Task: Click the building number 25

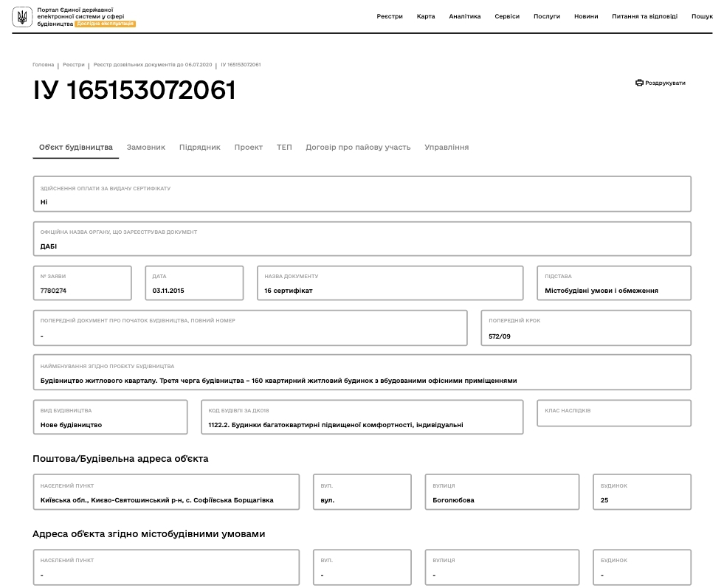Action: pos(604,500)
